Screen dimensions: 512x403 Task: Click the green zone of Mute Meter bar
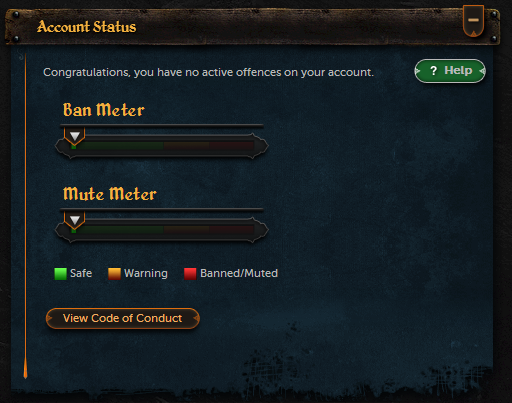coord(117,230)
